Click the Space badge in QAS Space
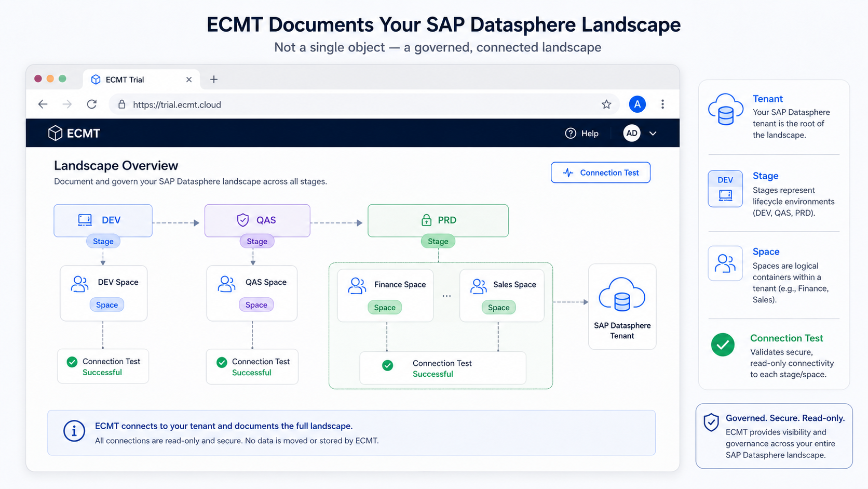Image resolution: width=868 pixels, height=489 pixels. [256, 305]
